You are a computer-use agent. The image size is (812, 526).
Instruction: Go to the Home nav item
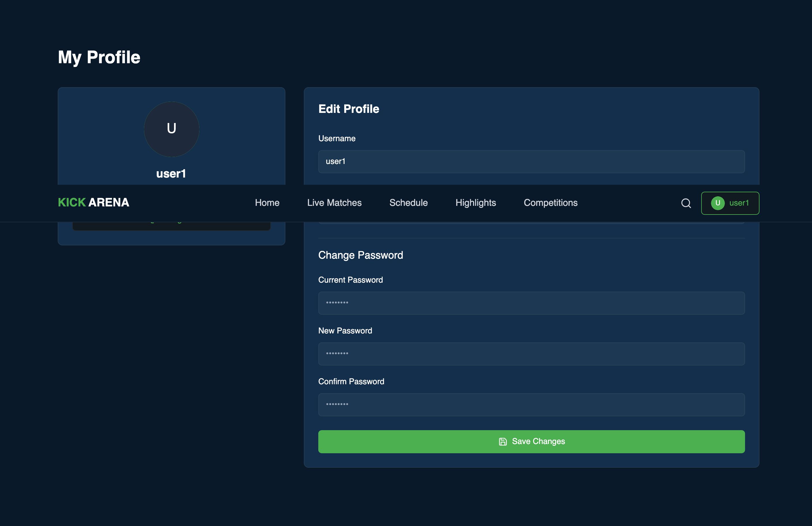coord(267,203)
